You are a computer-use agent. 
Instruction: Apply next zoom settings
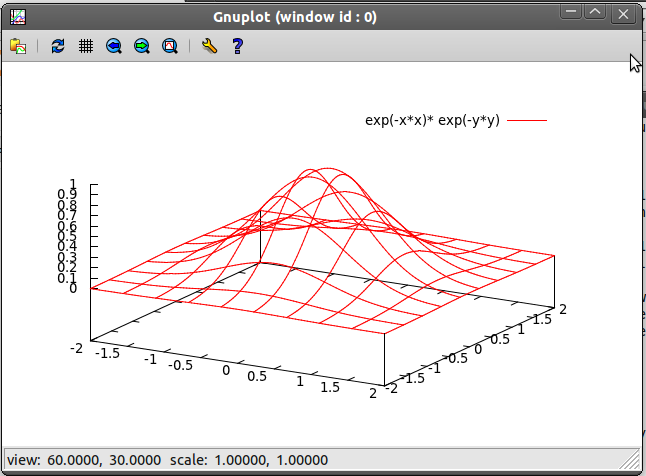click(142, 46)
